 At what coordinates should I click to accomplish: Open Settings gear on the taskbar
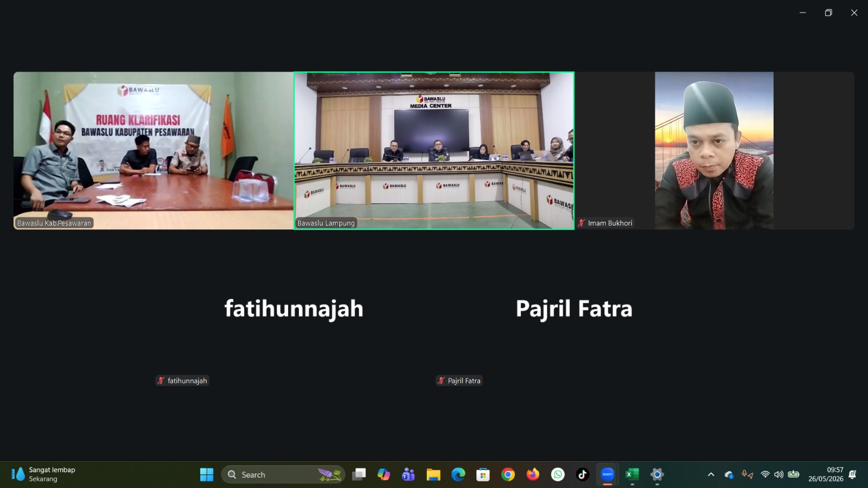point(657,474)
